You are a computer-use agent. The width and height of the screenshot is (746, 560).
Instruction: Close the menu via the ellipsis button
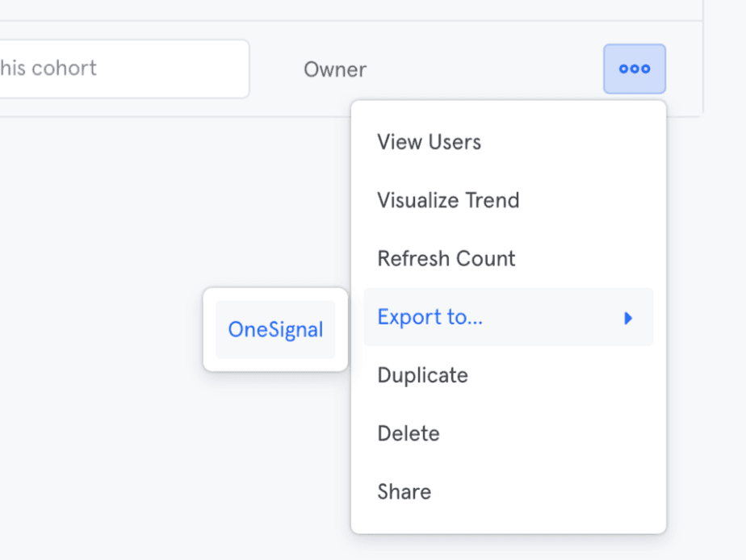pos(635,69)
